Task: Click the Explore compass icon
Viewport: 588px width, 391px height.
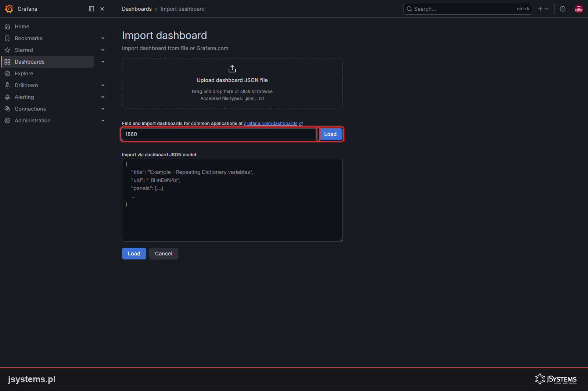Action: (7, 73)
